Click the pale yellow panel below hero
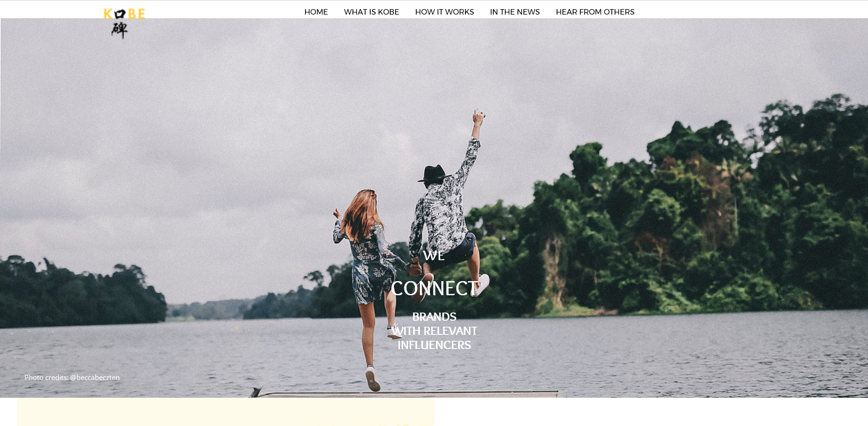868x426 pixels. point(226,412)
